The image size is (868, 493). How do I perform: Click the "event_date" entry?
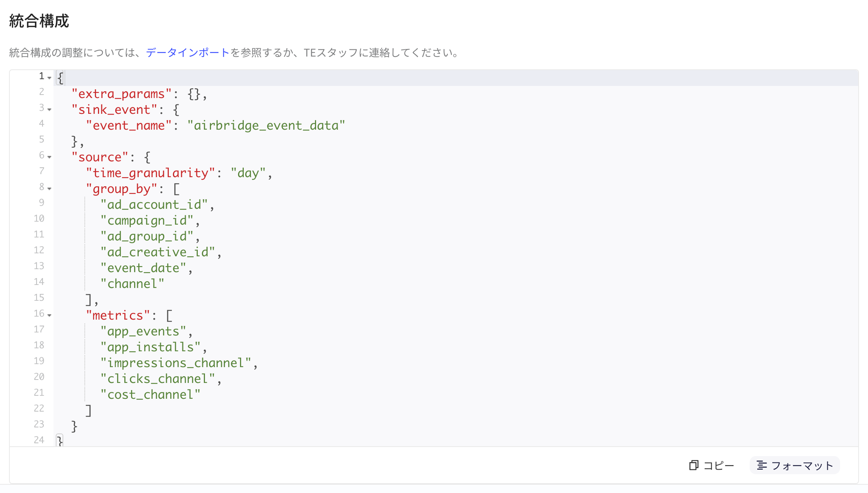(x=143, y=268)
